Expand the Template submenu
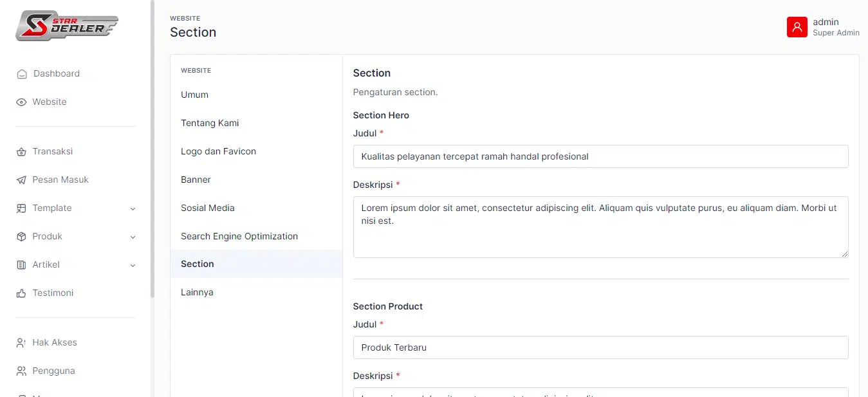868x397 pixels. pyautogui.click(x=133, y=208)
